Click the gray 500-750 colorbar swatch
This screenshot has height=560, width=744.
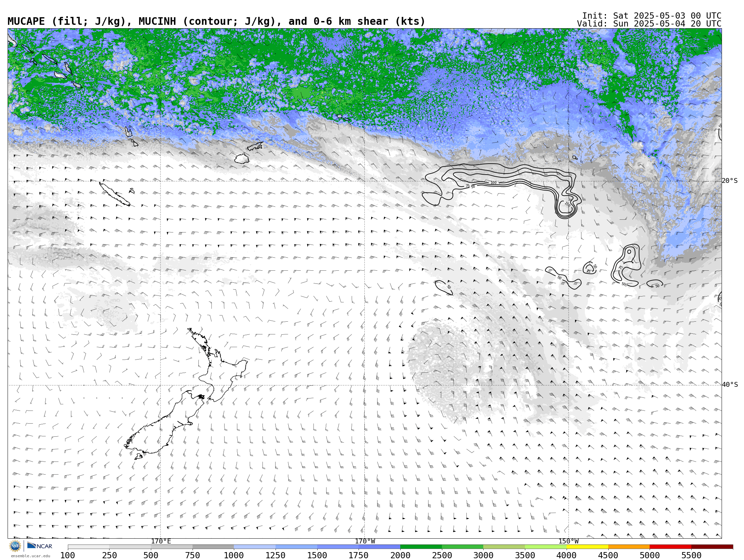(x=172, y=547)
